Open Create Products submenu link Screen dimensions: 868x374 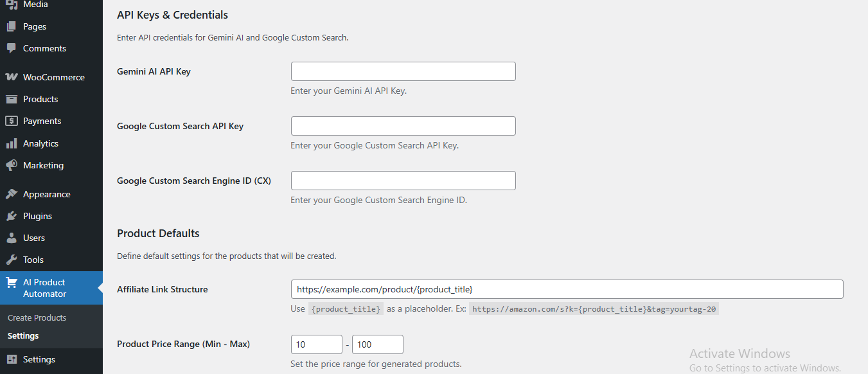37,317
